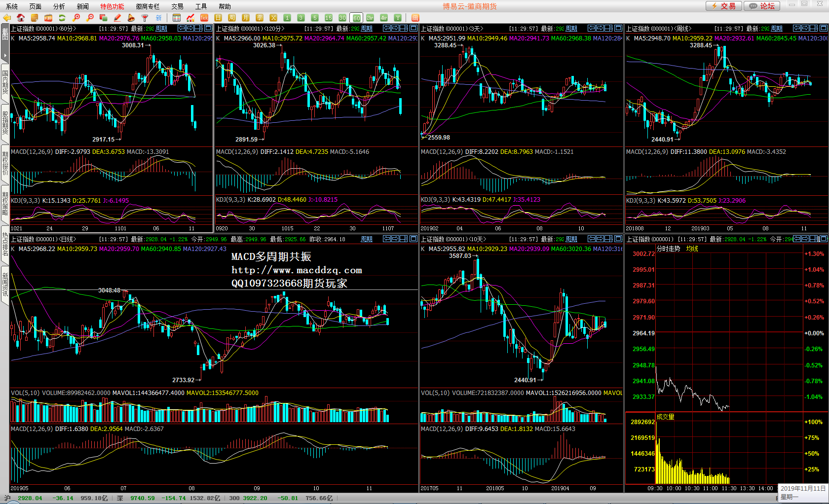829x504 pixels.
Task: Select 2hr period icon
Action: pos(370,18)
